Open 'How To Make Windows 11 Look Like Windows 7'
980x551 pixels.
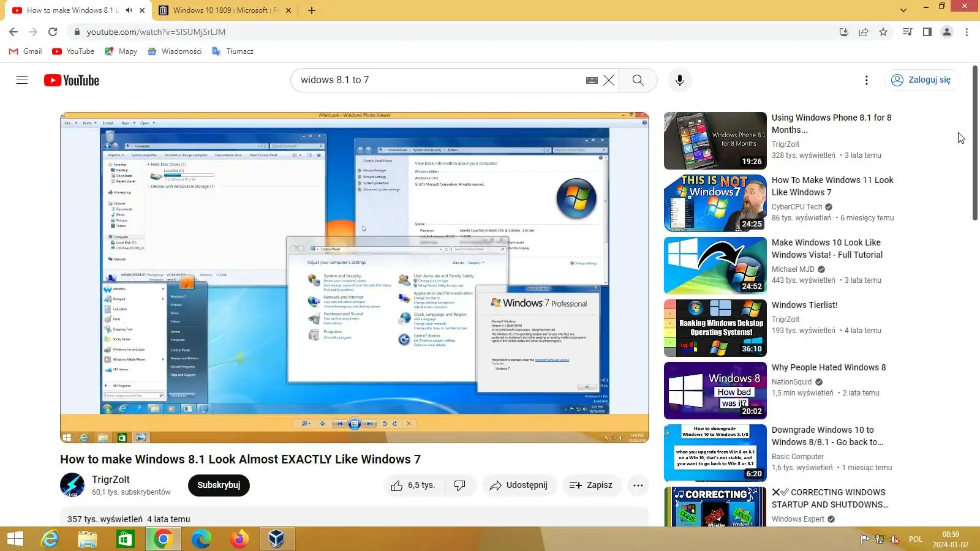click(832, 186)
